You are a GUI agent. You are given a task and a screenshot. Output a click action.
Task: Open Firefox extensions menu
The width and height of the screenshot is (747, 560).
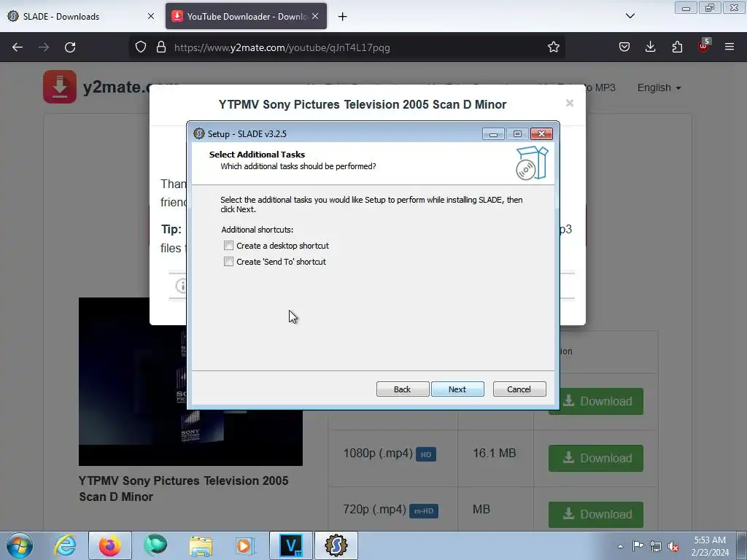(677, 47)
